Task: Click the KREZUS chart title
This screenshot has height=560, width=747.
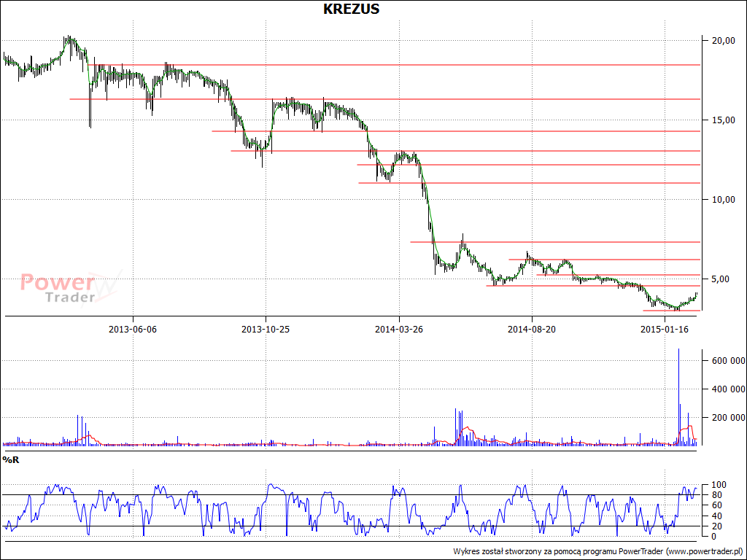Action: 351,9
